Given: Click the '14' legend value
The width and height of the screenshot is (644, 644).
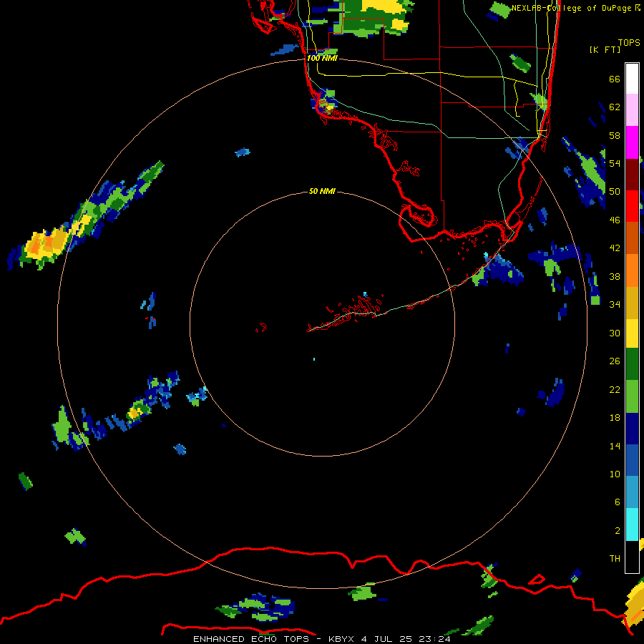Looking at the screenshot, I should (615, 446).
